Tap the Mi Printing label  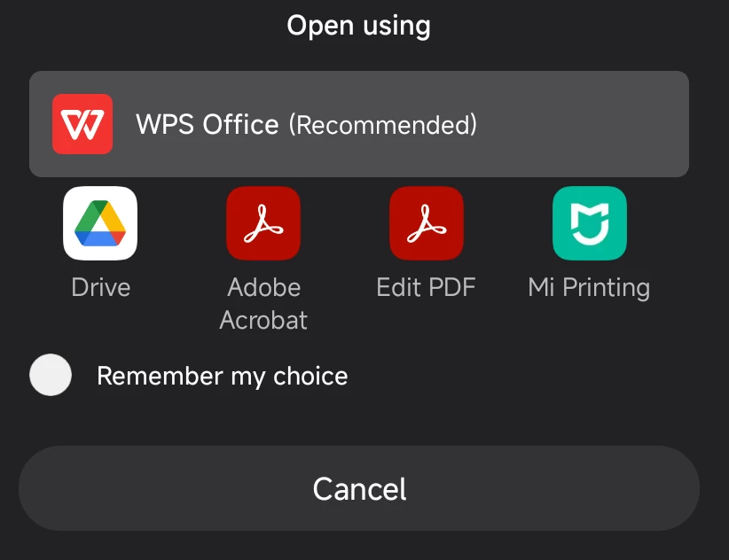coord(589,288)
